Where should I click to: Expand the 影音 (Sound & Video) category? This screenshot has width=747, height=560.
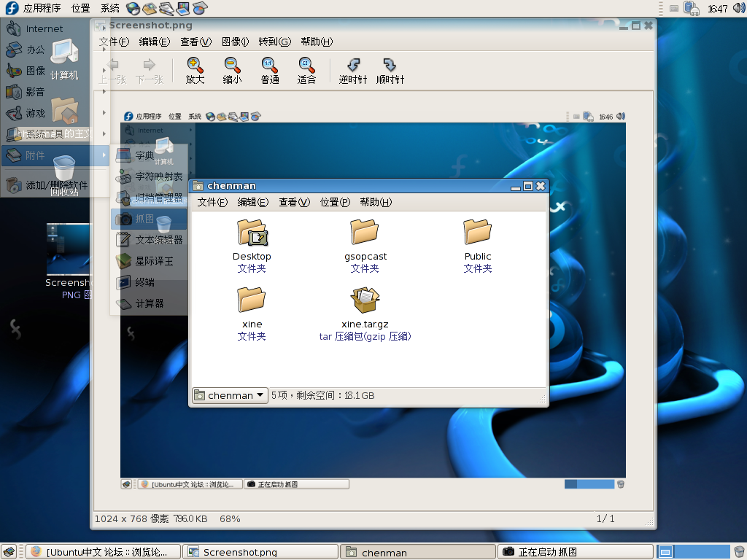click(55, 91)
